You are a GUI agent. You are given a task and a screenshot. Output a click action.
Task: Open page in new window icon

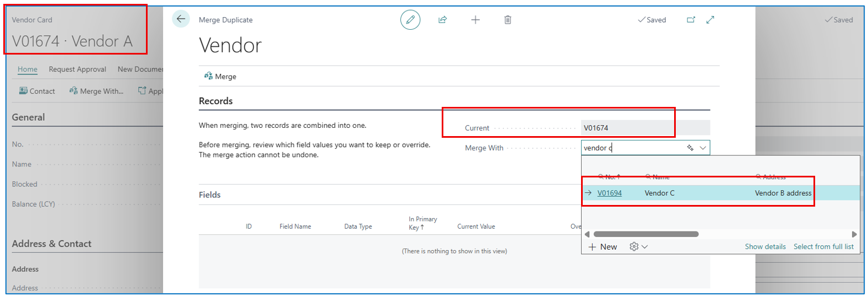click(691, 20)
